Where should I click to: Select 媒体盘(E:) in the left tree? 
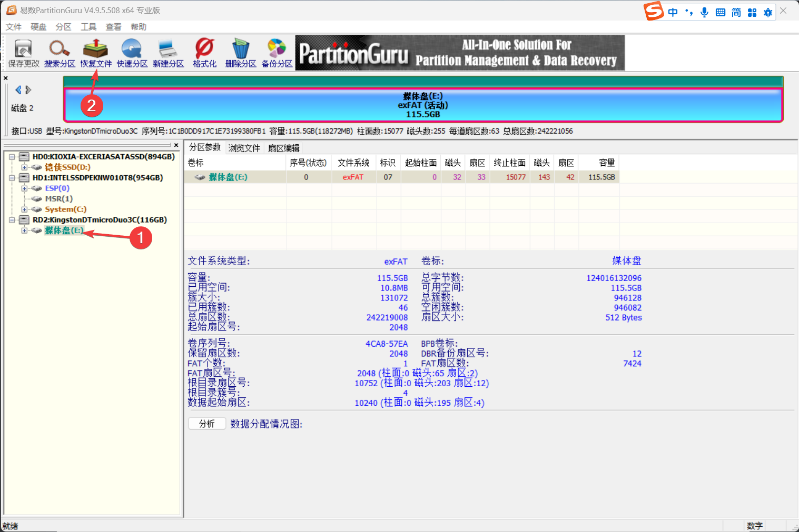click(x=64, y=230)
